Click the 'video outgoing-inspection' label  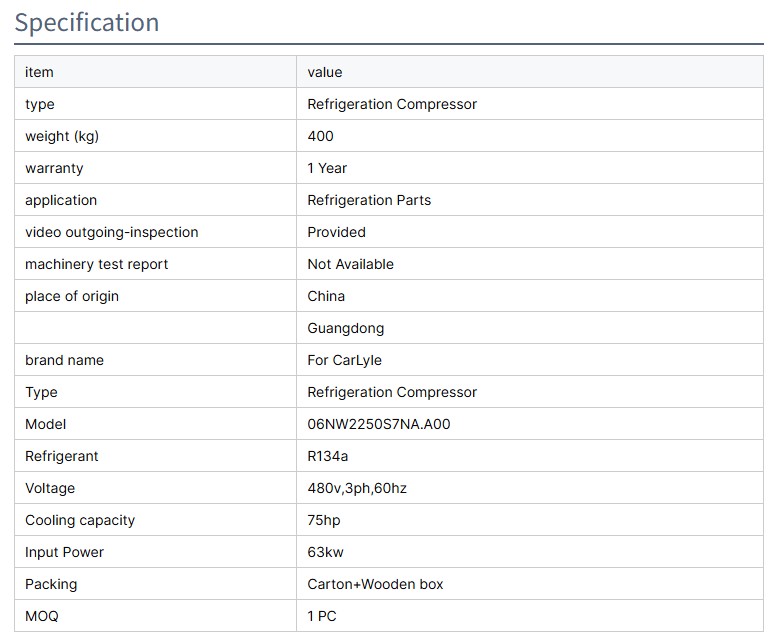[x=112, y=232]
